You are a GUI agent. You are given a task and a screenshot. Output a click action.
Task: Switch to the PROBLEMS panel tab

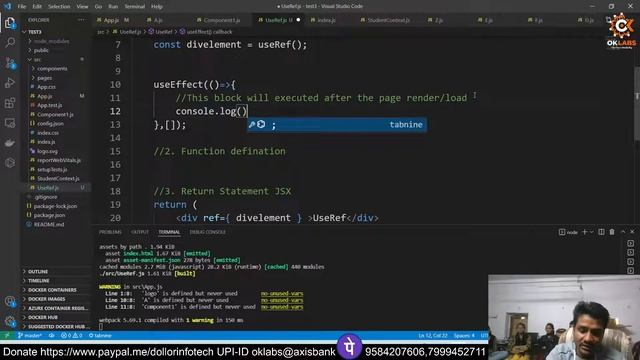point(110,232)
